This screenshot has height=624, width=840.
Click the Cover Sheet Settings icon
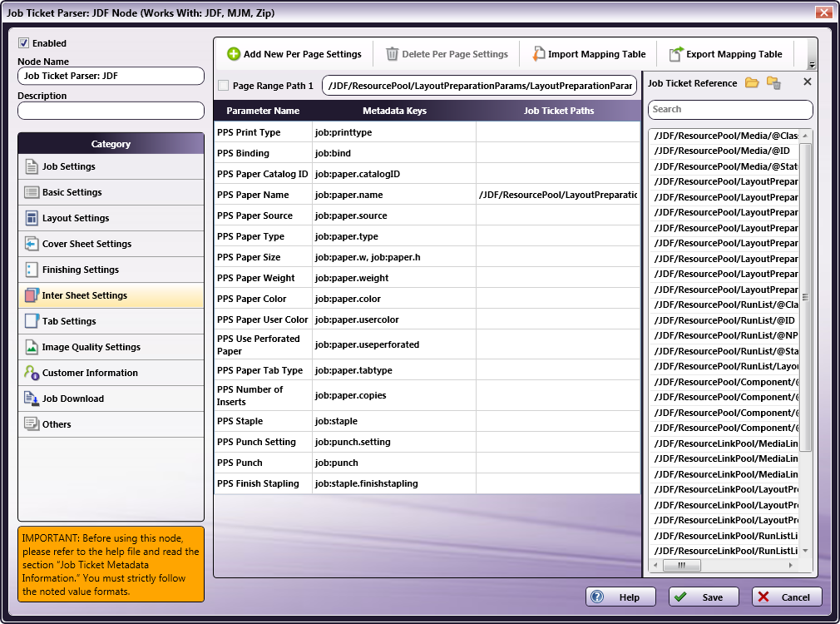32,244
